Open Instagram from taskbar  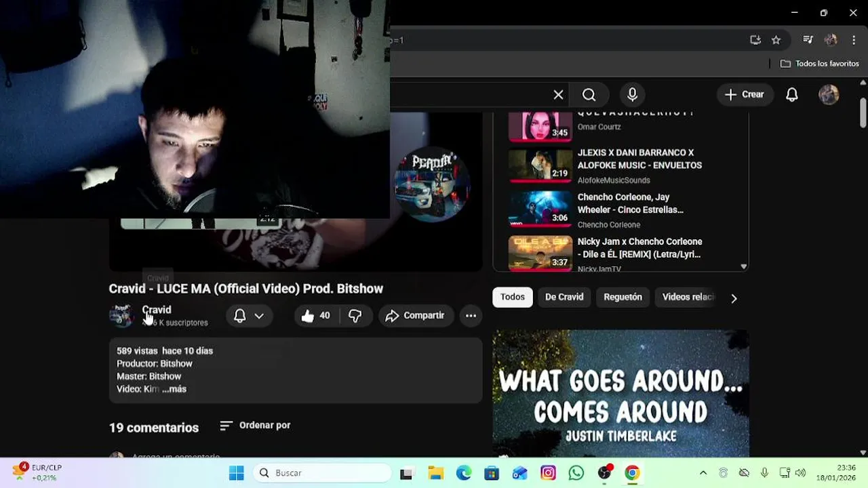click(x=548, y=473)
